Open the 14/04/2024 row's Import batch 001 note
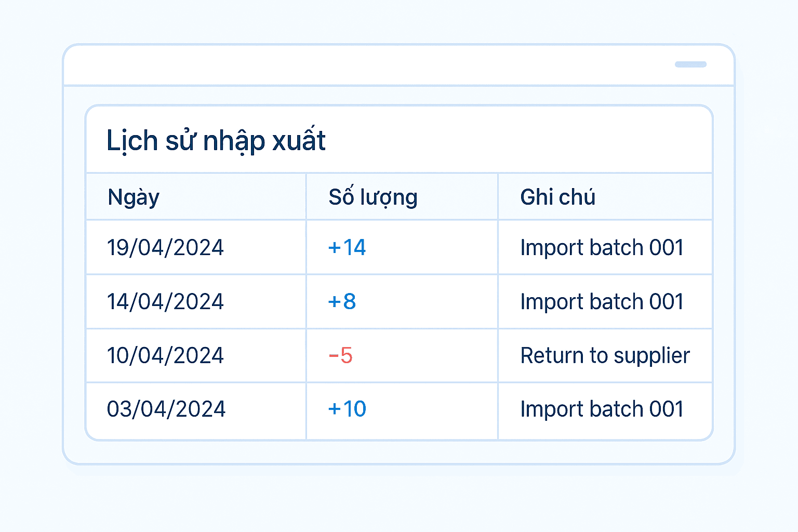The height and width of the screenshot is (532, 798). coord(602,302)
